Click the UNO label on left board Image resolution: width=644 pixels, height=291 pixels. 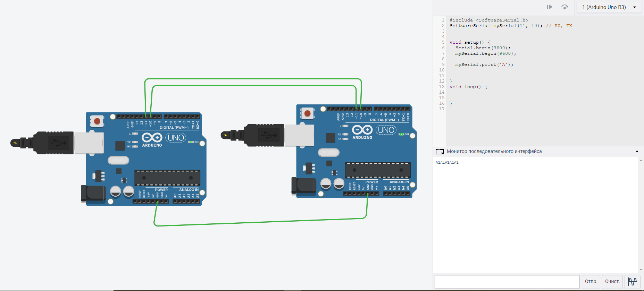click(176, 138)
